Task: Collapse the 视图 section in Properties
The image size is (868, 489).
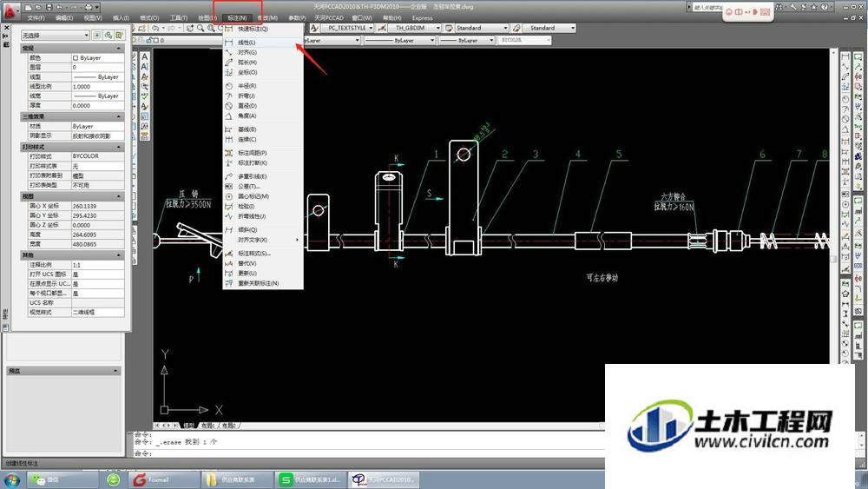Action: pos(118,196)
